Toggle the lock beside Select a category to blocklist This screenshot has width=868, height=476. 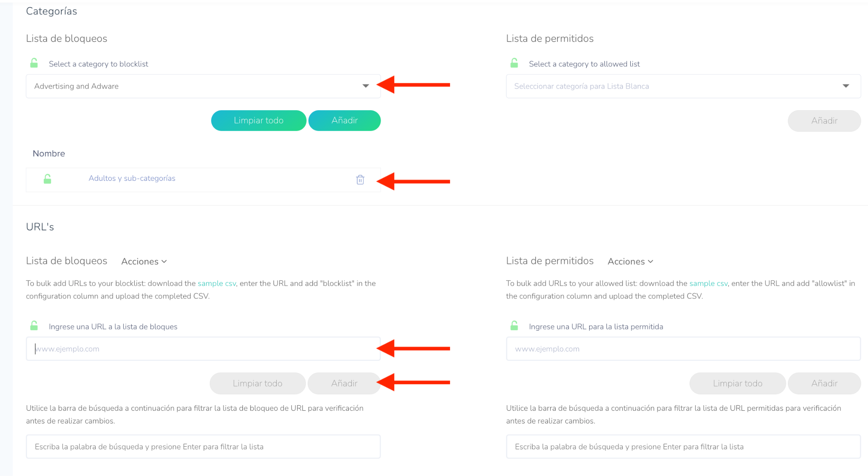coord(34,64)
